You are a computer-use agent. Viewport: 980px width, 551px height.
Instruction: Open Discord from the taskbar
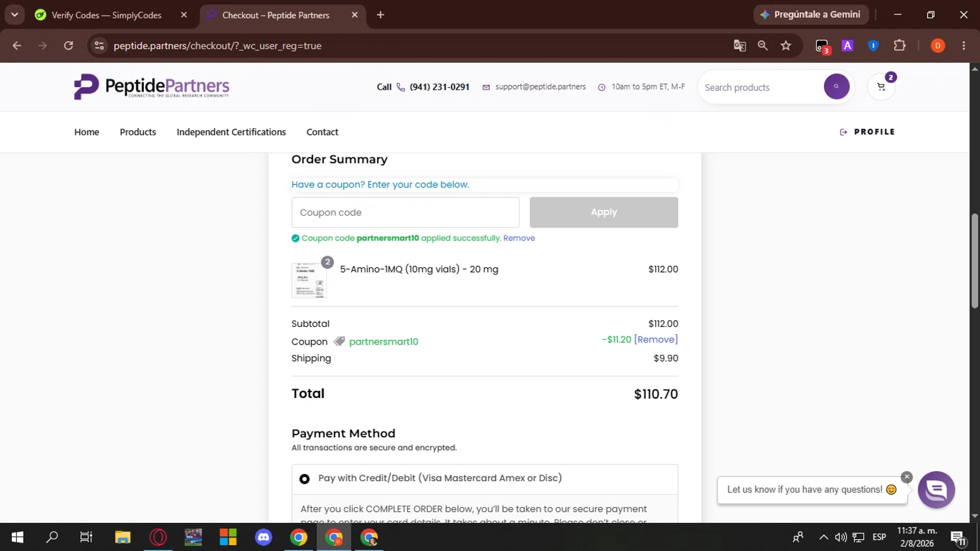[x=263, y=537]
